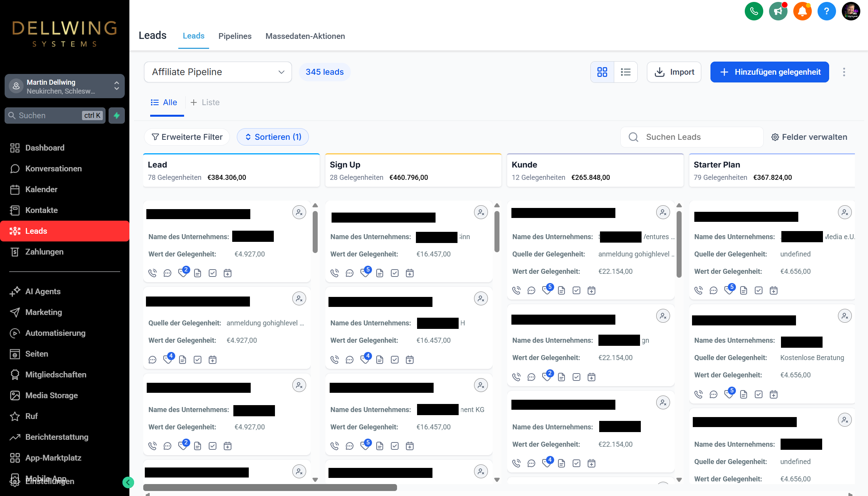Open Dashboard in sidebar
Image resolution: width=868 pixels, height=496 pixels.
point(65,148)
